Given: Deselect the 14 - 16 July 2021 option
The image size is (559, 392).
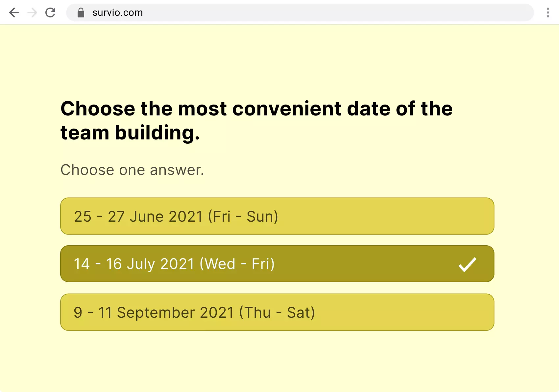Looking at the screenshot, I should tap(277, 264).
